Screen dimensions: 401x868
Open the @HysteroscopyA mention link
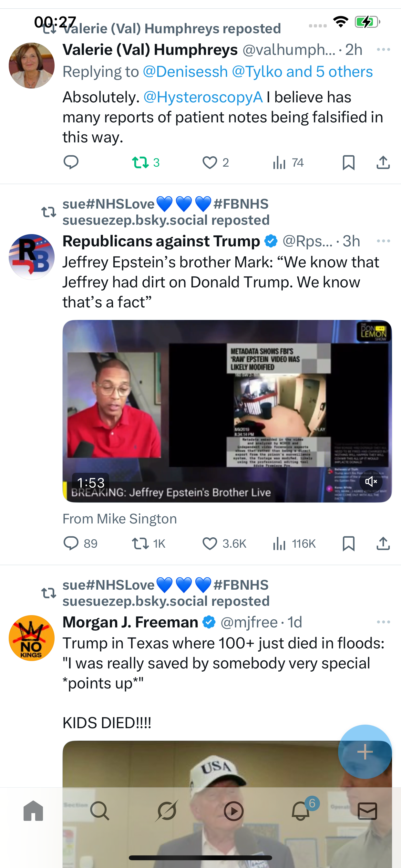203,97
